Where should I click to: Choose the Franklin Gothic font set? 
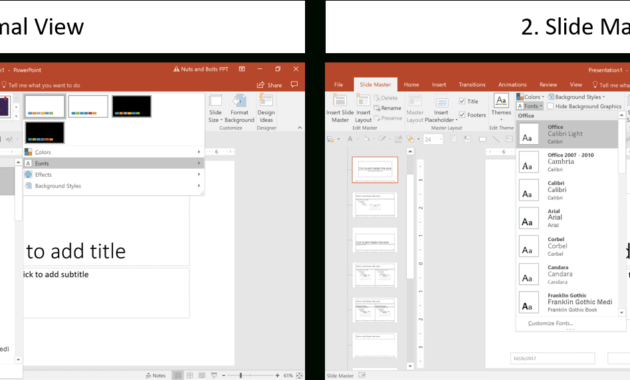[567, 302]
